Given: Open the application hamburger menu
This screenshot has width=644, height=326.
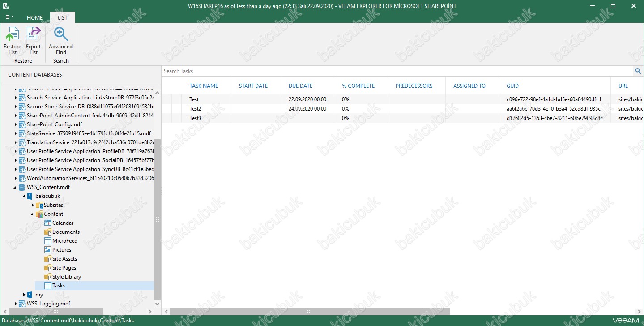Looking at the screenshot, I should tap(9, 17).
